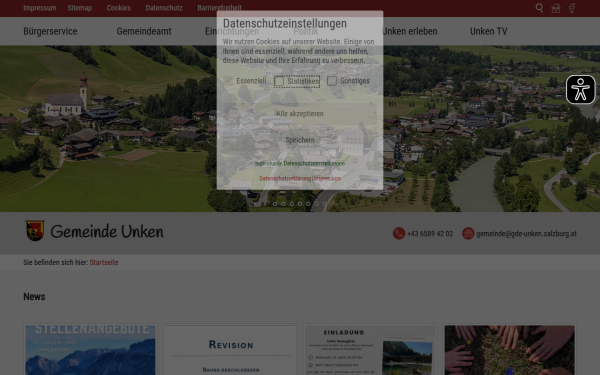The width and height of the screenshot is (600, 375).
Task: Open the Unken erleben menu
Action: pyautogui.click(x=410, y=31)
